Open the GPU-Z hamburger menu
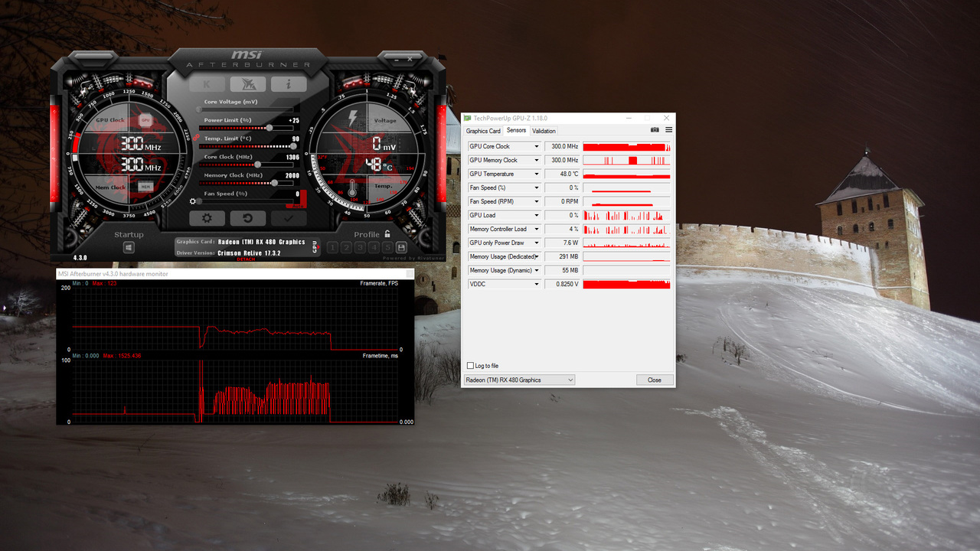 [668, 130]
